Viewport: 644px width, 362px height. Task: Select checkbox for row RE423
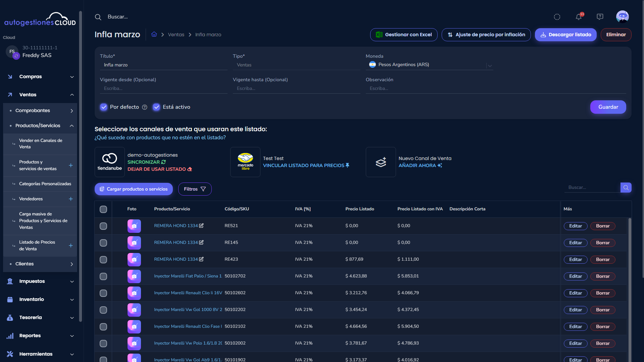103,260
